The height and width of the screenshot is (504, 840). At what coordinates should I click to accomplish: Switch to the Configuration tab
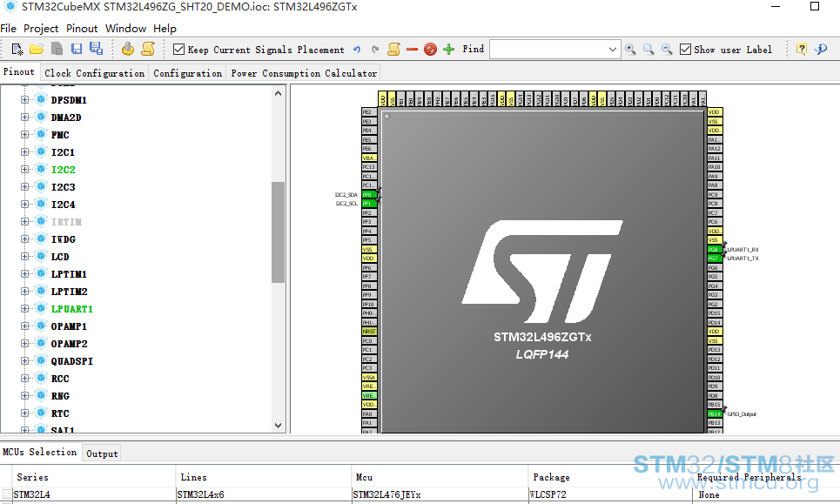(187, 73)
